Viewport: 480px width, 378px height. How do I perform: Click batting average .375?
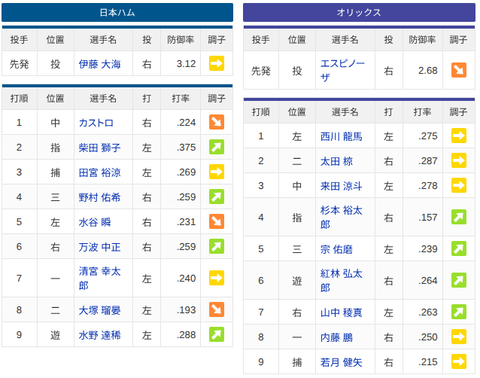click(186, 147)
